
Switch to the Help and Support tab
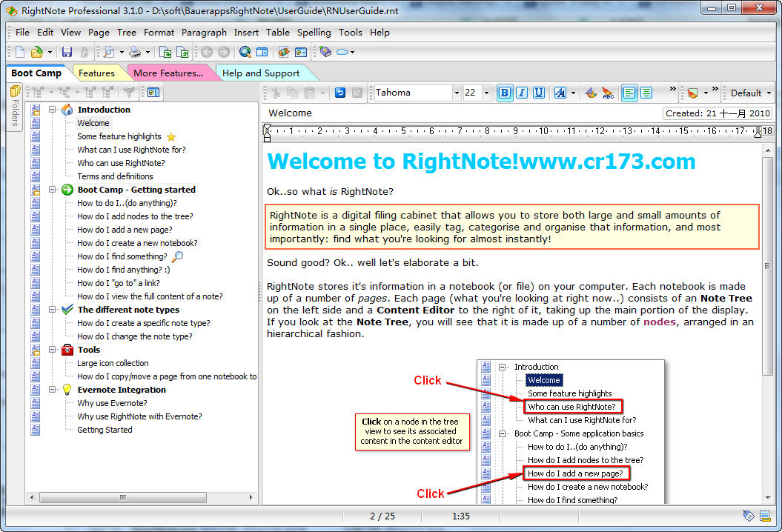pyautogui.click(x=262, y=73)
